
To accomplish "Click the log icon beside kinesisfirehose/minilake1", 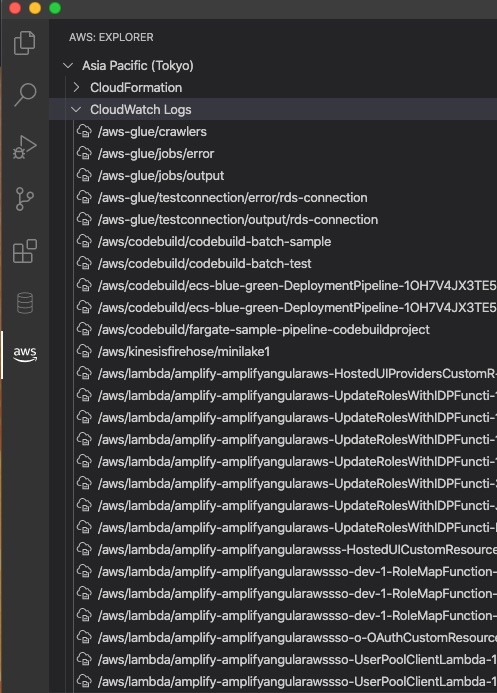I will (84, 352).
